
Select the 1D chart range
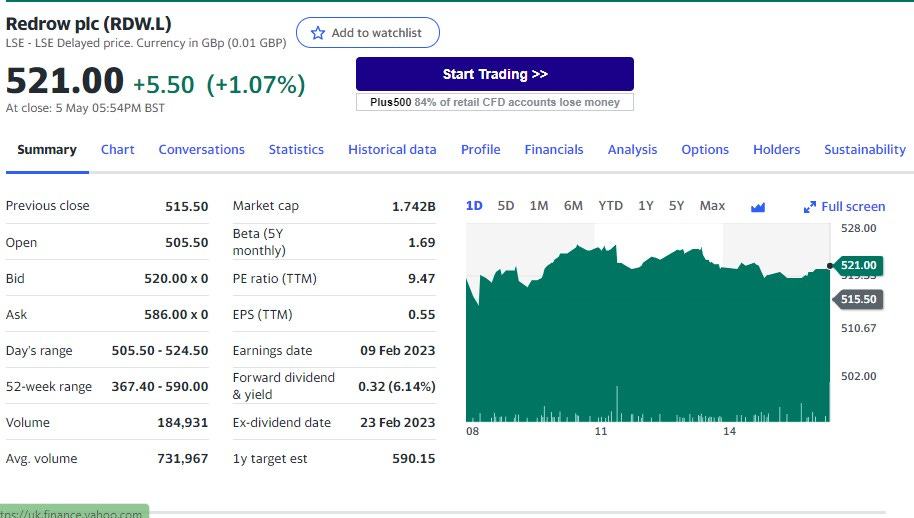tap(474, 206)
